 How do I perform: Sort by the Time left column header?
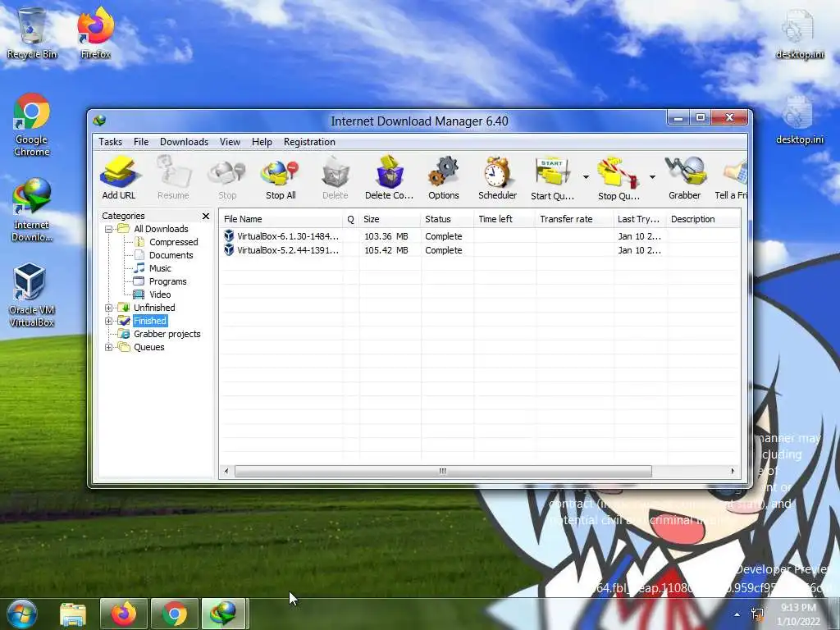tap(504, 219)
